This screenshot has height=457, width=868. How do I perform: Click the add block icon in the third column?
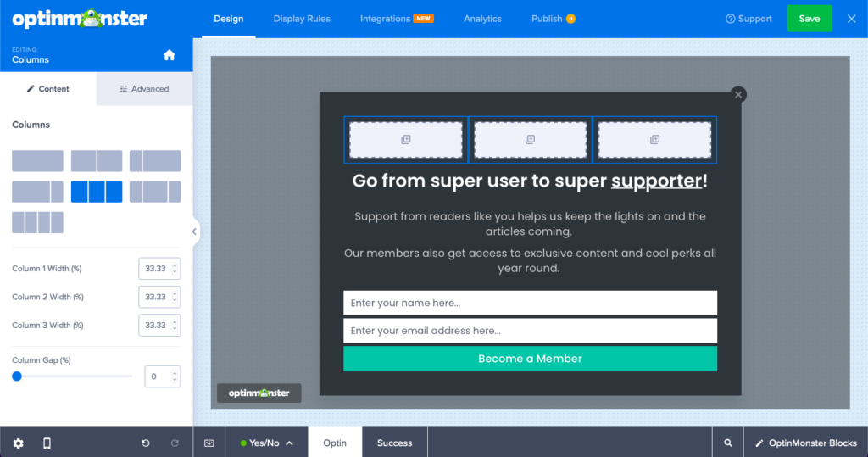click(x=654, y=140)
